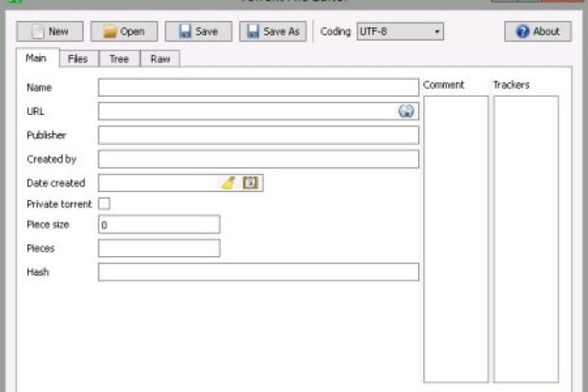588x392 pixels.
Task: Expand the Coding UTF-8 dropdown
Action: (400, 32)
